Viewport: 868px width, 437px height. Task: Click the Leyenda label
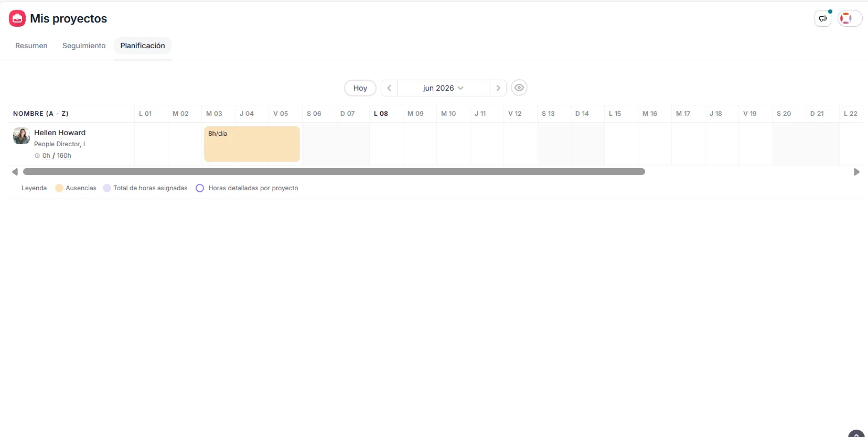[34, 188]
